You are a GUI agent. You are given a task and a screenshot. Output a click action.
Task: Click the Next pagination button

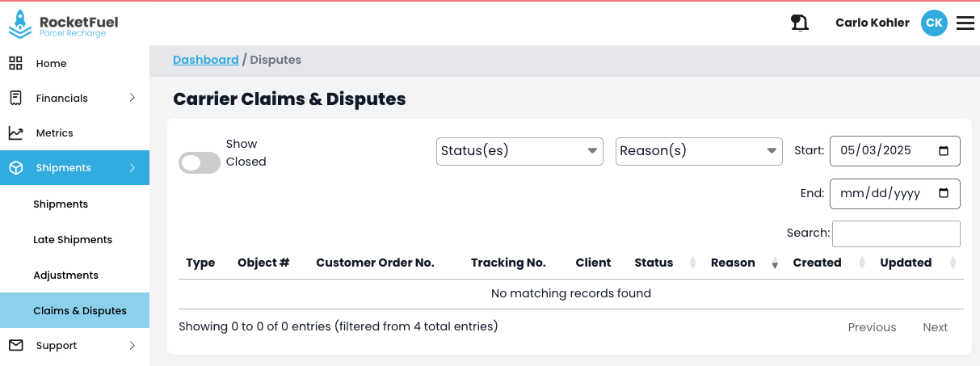(x=935, y=327)
